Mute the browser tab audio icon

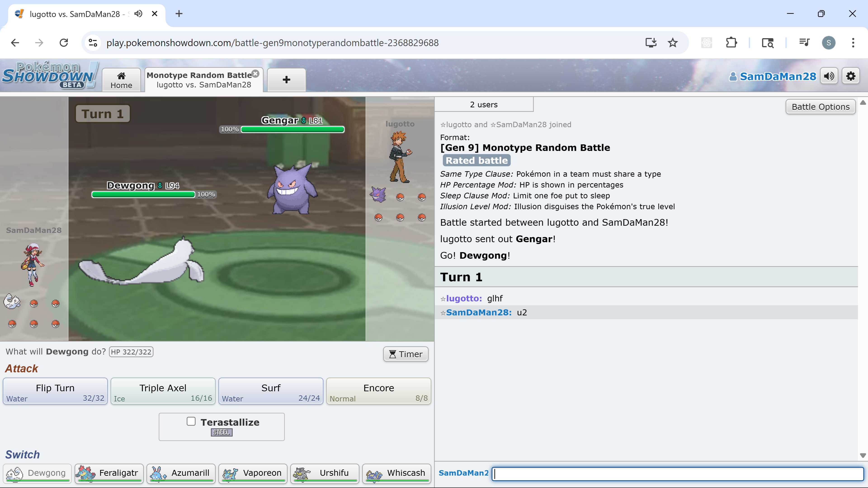click(x=138, y=14)
